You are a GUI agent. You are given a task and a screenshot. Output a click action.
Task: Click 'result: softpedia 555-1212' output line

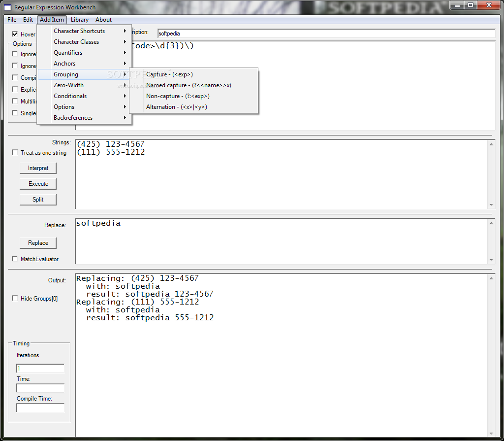tap(150, 318)
